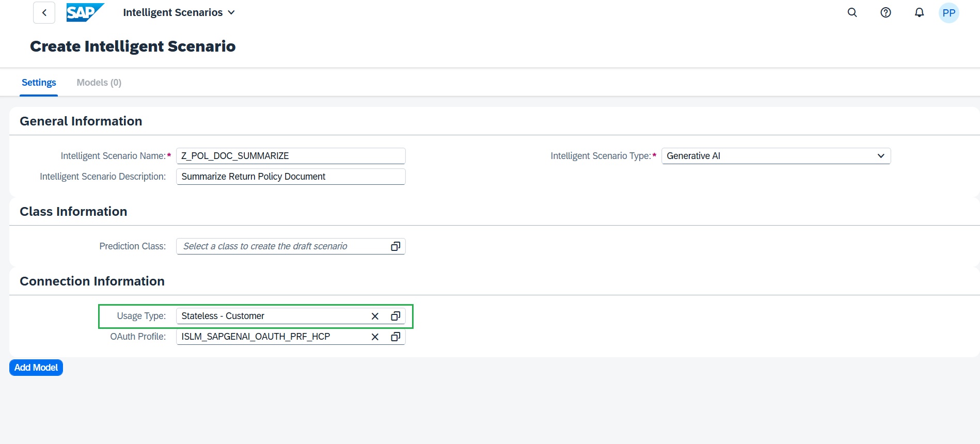This screenshot has height=444, width=980.
Task: Go back using the header back arrow
Action: (44, 13)
